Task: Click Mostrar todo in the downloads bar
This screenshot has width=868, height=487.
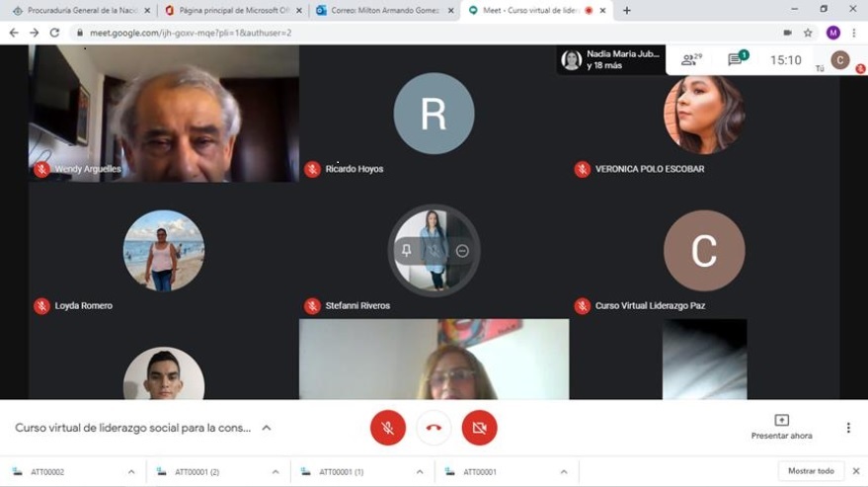Action: pos(811,471)
